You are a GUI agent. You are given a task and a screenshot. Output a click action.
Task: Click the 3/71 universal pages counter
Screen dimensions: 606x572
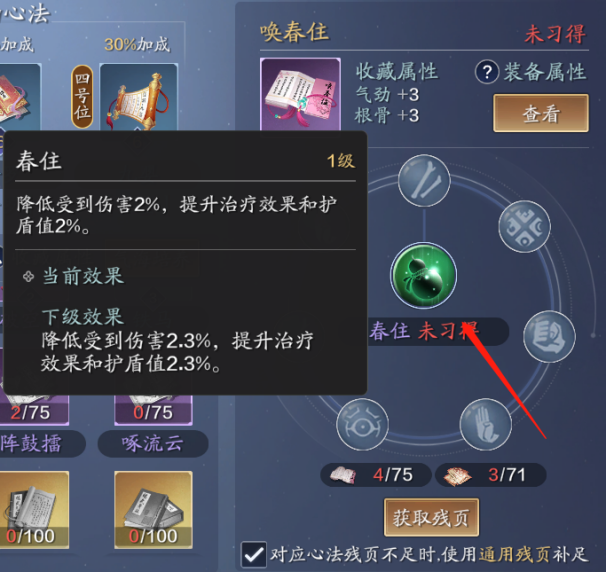coord(491,475)
